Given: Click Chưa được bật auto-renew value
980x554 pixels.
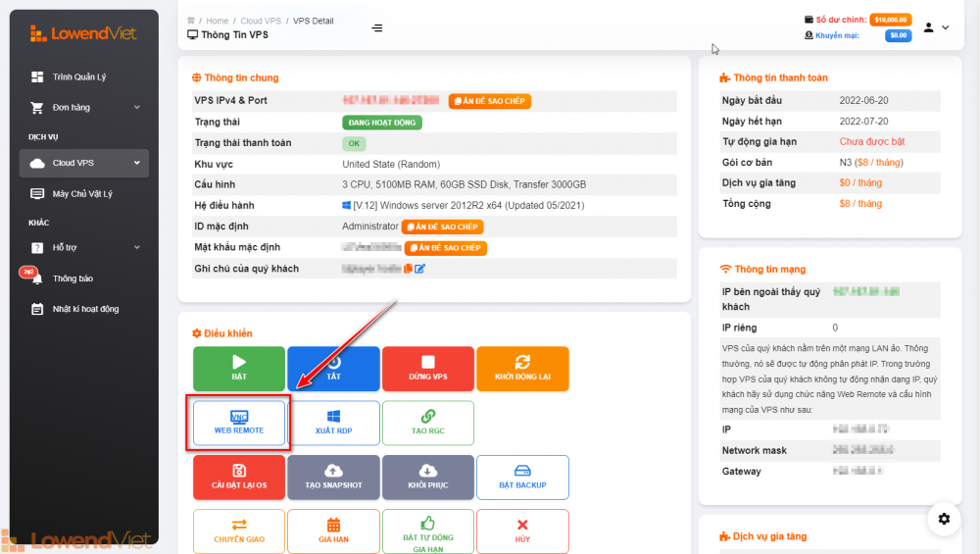Looking at the screenshot, I should (x=872, y=142).
